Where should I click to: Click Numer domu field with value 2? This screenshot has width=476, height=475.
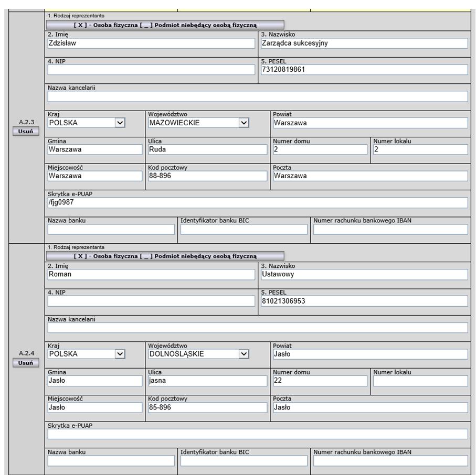[x=320, y=149]
